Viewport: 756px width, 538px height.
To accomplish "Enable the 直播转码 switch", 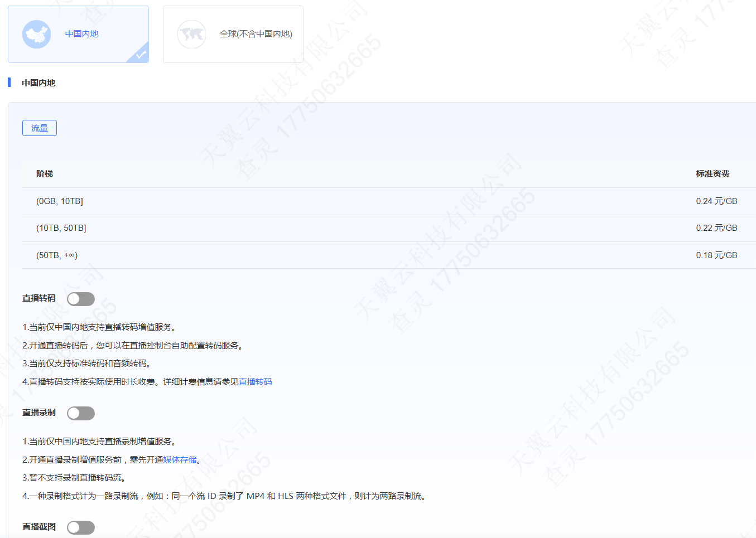I will pos(81,299).
